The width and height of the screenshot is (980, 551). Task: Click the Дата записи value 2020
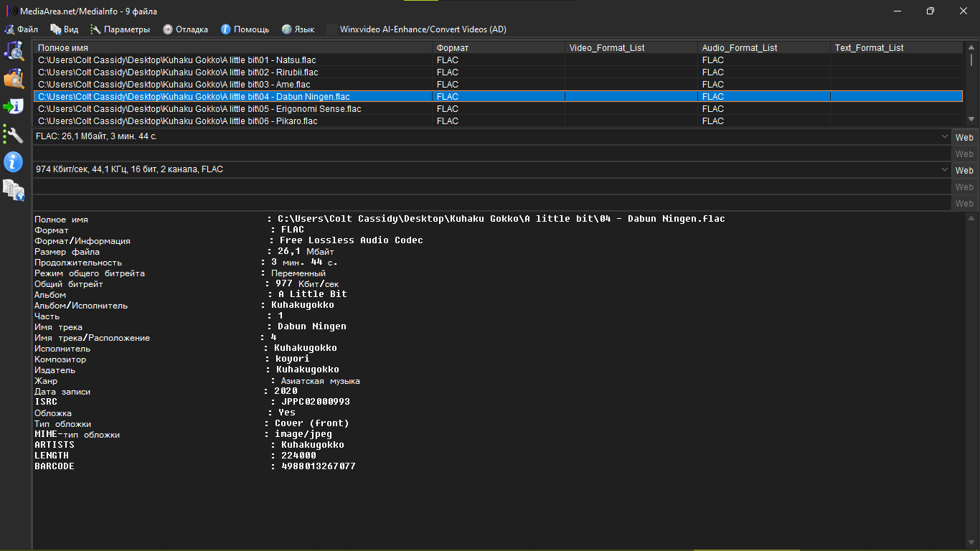(286, 391)
